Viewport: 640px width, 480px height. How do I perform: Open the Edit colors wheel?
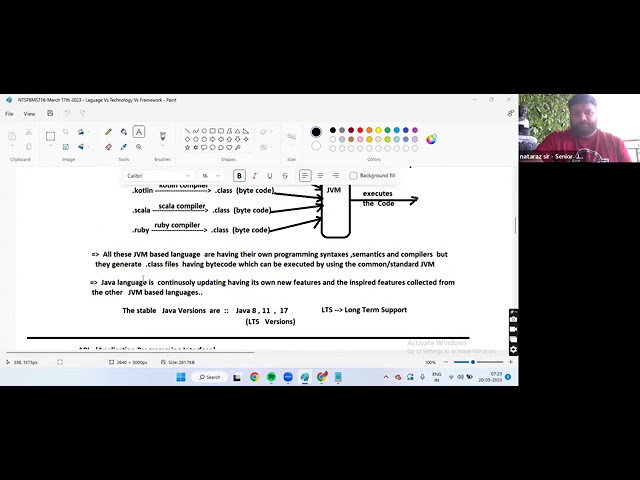431,139
